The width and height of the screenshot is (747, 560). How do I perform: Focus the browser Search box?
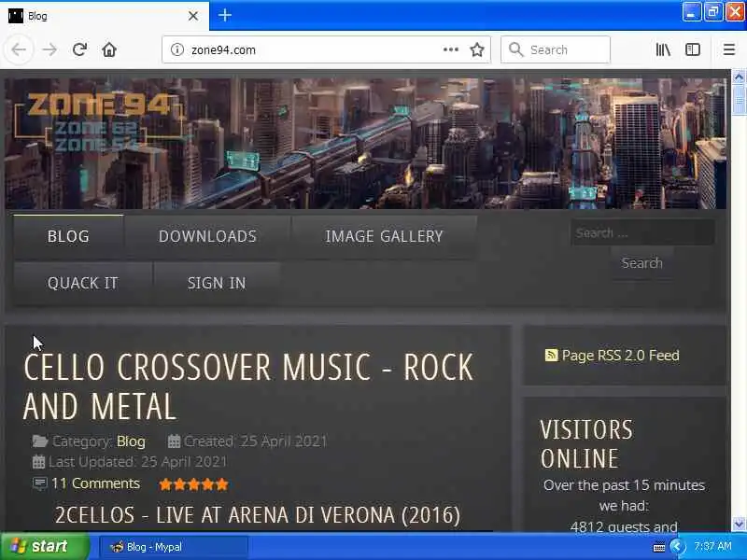[556, 49]
